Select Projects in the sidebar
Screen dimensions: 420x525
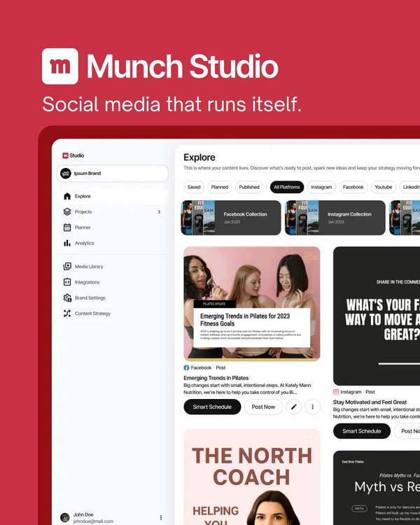(x=112, y=212)
